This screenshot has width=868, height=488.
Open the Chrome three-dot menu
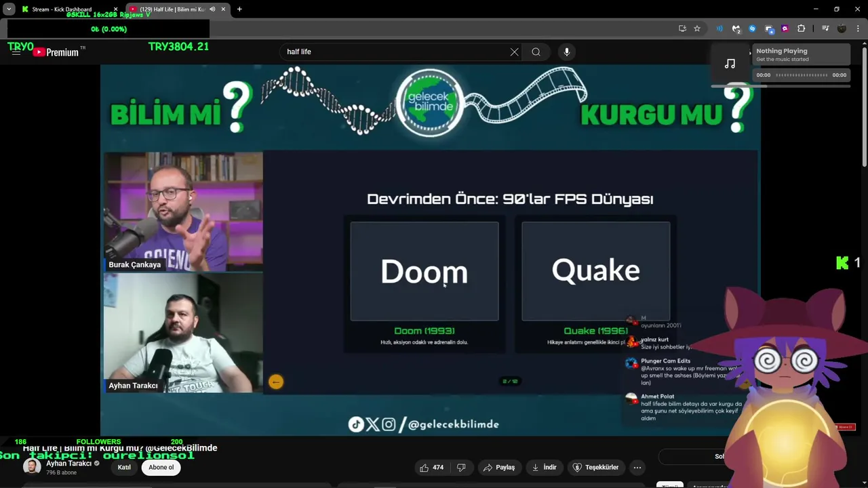(x=858, y=28)
